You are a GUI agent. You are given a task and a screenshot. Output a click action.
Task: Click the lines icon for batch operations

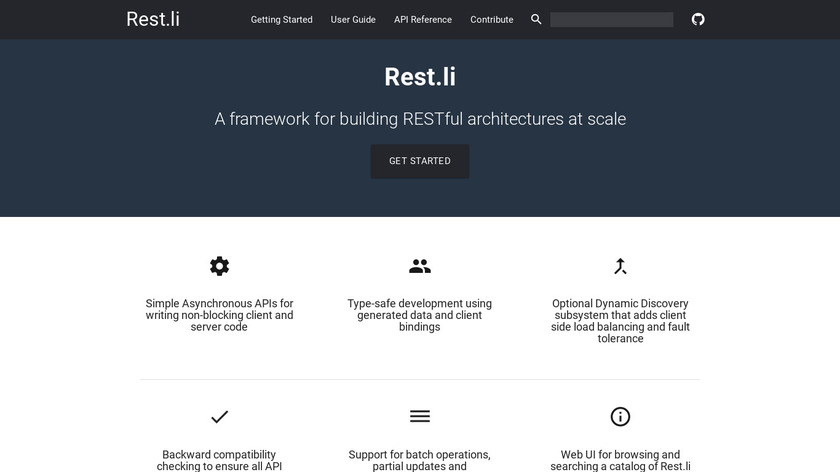point(420,416)
